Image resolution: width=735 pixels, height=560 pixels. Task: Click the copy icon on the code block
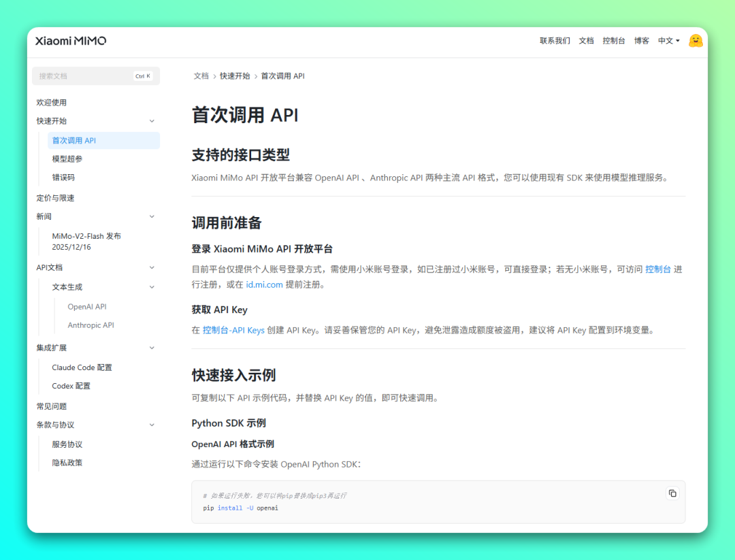[x=672, y=493]
